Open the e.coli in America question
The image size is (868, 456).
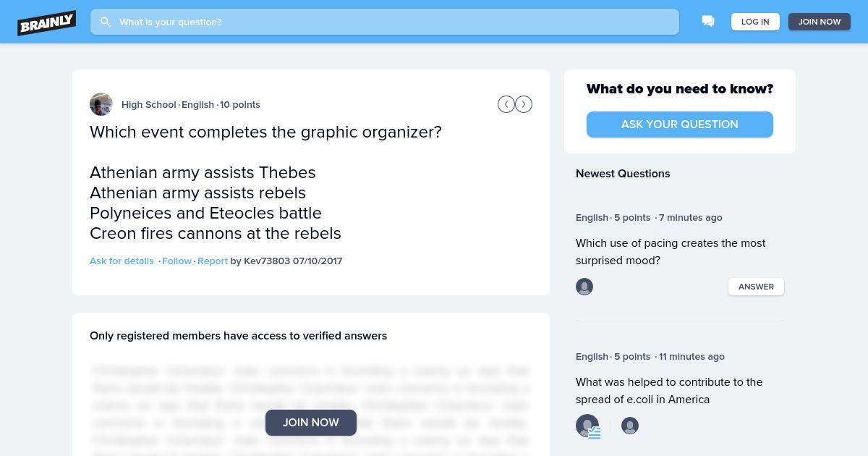click(x=669, y=391)
